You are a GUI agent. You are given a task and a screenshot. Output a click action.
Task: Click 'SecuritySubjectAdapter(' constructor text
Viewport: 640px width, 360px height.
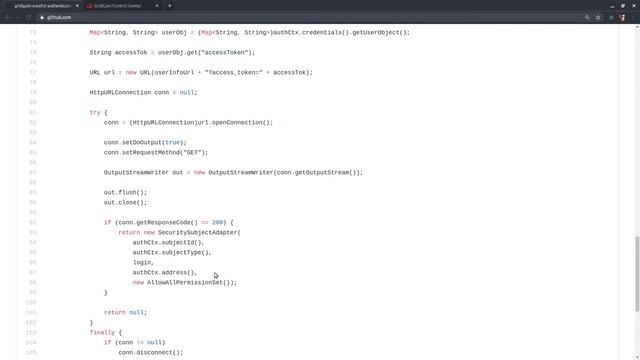(x=199, y=233)
